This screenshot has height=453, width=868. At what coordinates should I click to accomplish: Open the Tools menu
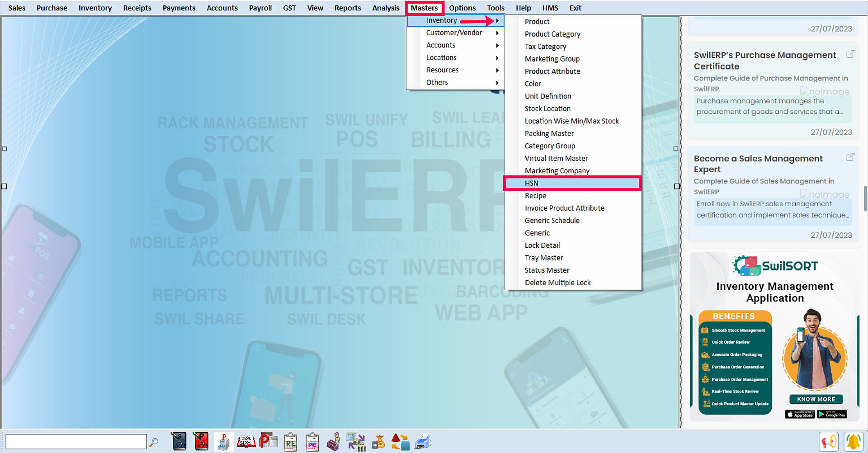pyautogui.click(x=495, y=8)
